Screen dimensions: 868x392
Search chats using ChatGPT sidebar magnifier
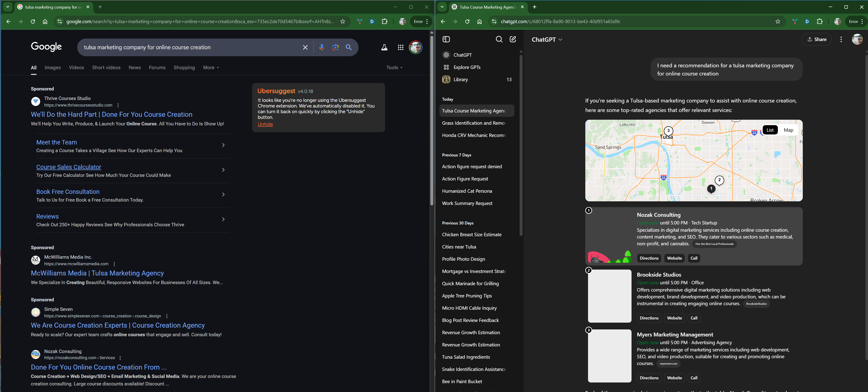click(499, 39)
